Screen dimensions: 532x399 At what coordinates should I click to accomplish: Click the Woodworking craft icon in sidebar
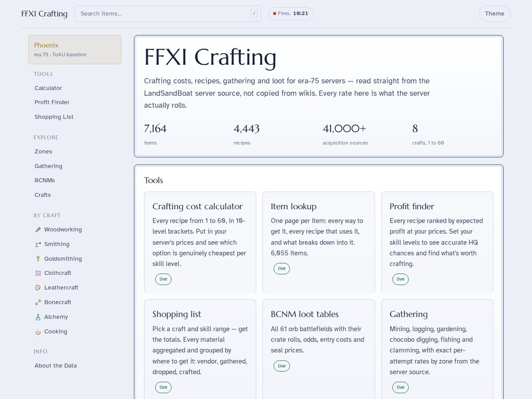coord(38,230)
